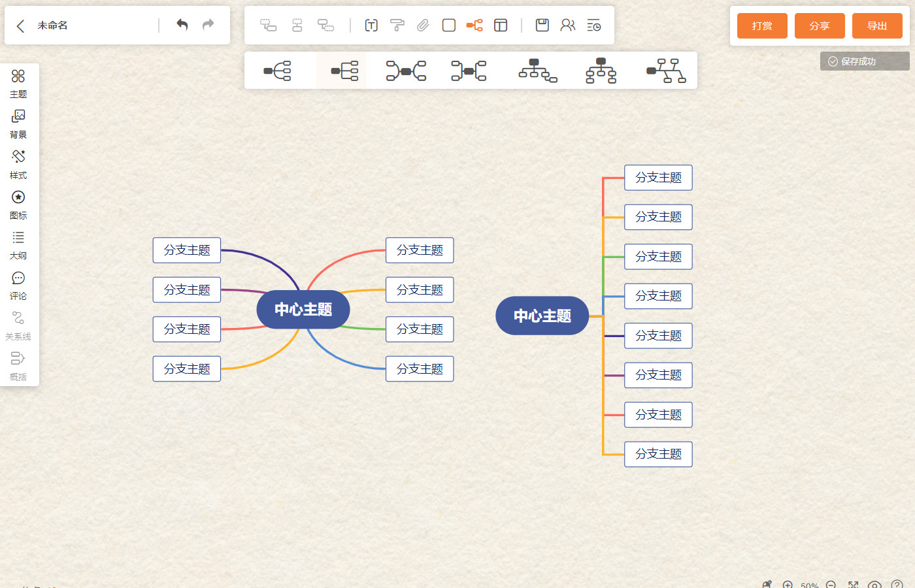Fit map to screen with expand arrows
915x588 pixels.
point(853,585)
